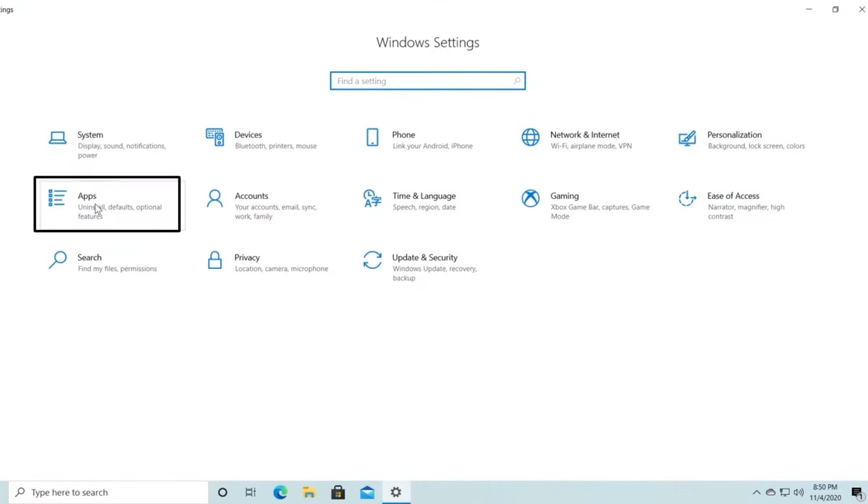868x504 pixels.
Task: Click the Ease of Access icon
Action: [x=687, y=198]
